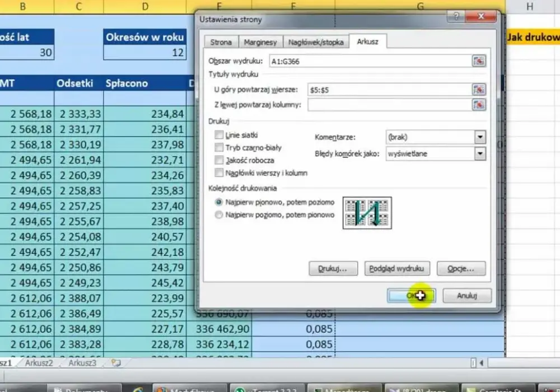Open the Nagłówek/stopka tab
Viewport: 560px width, 392px height.
(316, 42)
